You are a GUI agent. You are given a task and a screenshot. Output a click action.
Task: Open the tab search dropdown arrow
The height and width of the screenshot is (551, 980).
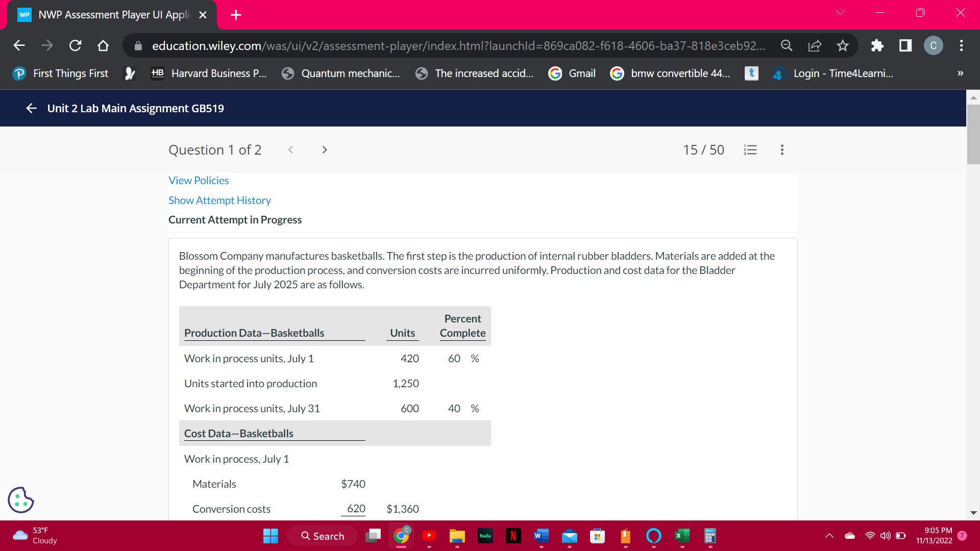pos(840,13)
